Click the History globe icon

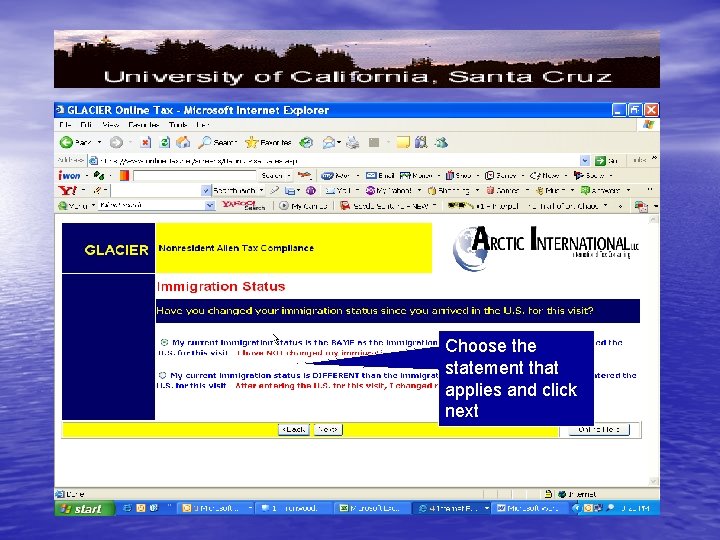point(306,142)
